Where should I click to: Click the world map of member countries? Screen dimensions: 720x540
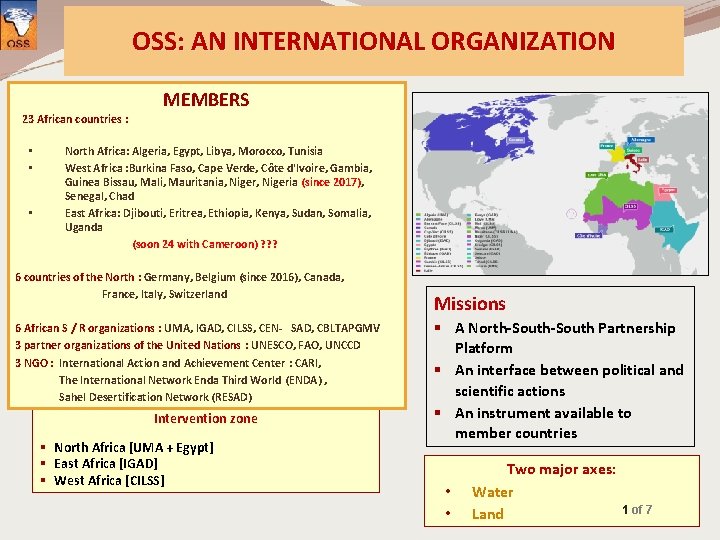click(560, 184)
